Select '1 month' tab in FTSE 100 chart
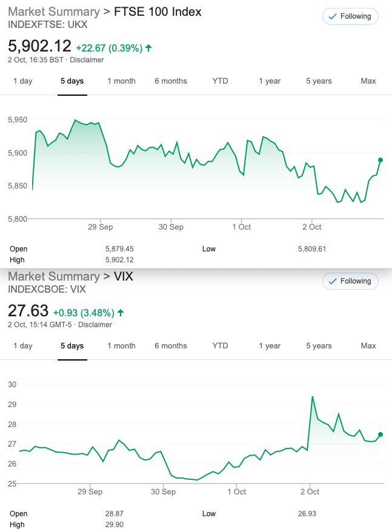Image resolution: width=392 pixels, height=532 pixels. pos(122,81)
